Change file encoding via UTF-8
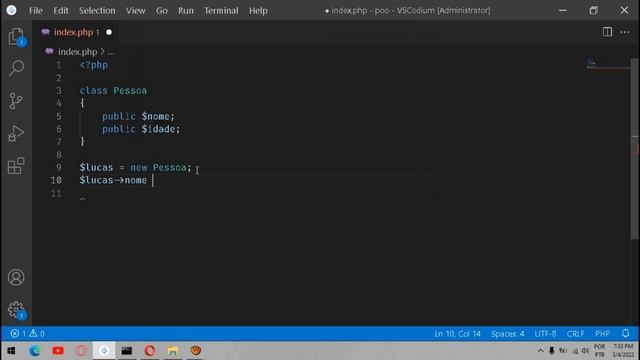 [545, 333]
